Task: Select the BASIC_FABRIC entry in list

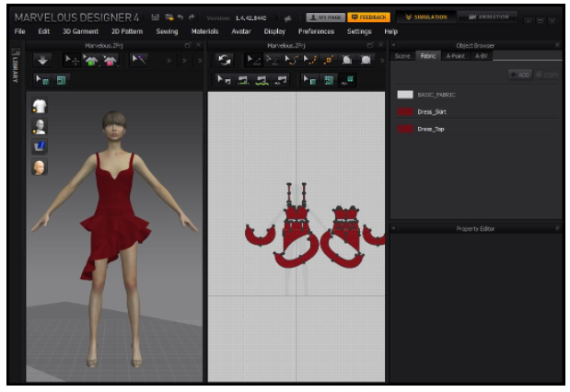Action: tap(438, 94)
